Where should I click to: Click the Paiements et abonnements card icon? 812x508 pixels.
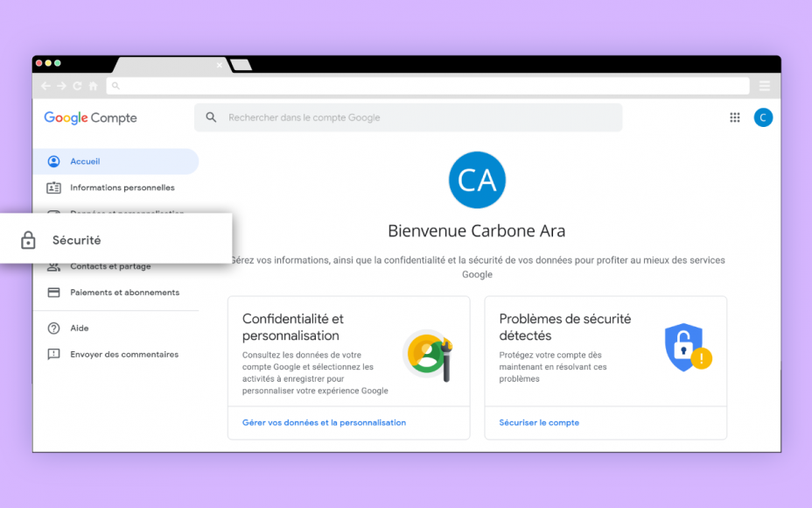coord(54,293)
